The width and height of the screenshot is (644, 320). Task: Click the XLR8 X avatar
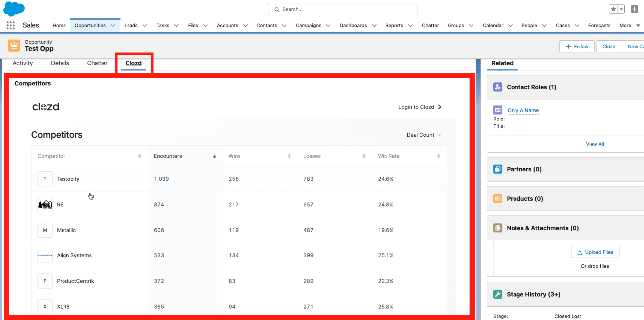[45, 306]
